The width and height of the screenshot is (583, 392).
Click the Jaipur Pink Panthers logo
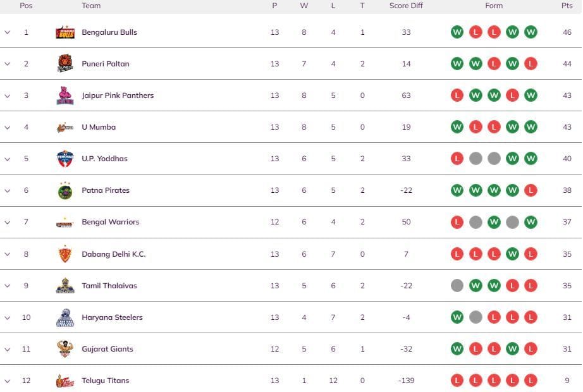pos(65,95)
